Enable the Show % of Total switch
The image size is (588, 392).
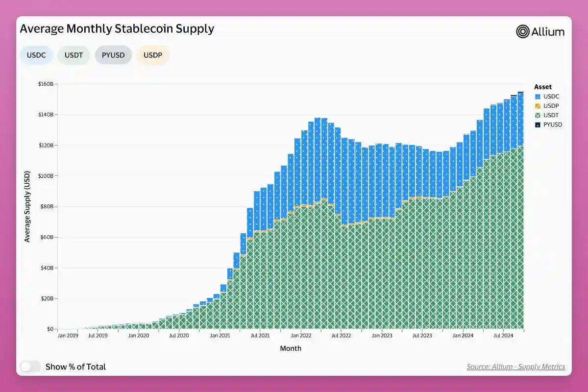pyautogui.click(x=30, y=367)
